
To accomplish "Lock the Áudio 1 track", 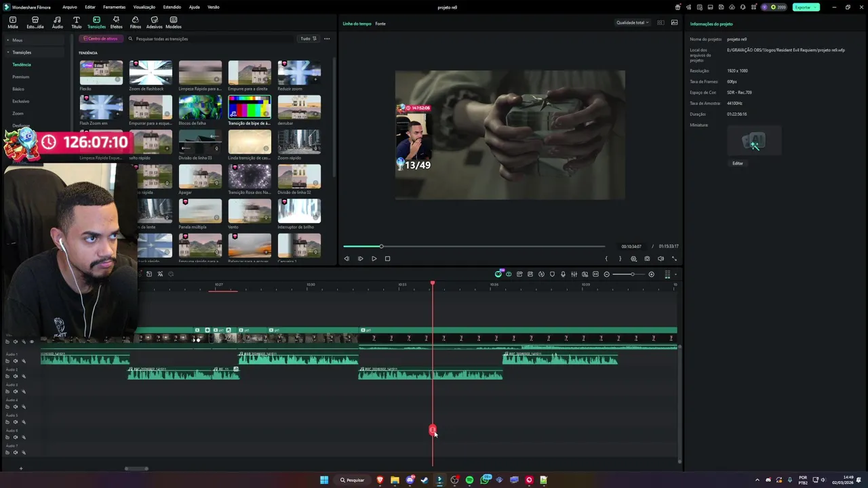I will pyautogui.click(x=7, y=361).
